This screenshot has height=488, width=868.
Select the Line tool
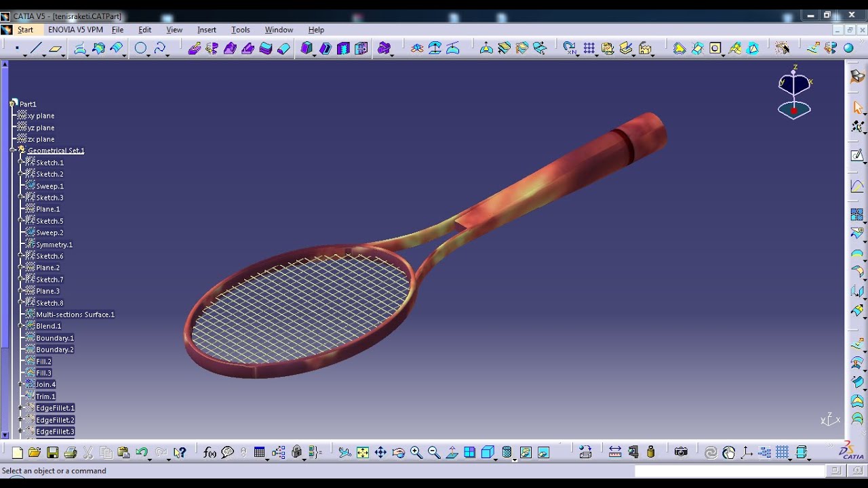(x=37, y=48)
